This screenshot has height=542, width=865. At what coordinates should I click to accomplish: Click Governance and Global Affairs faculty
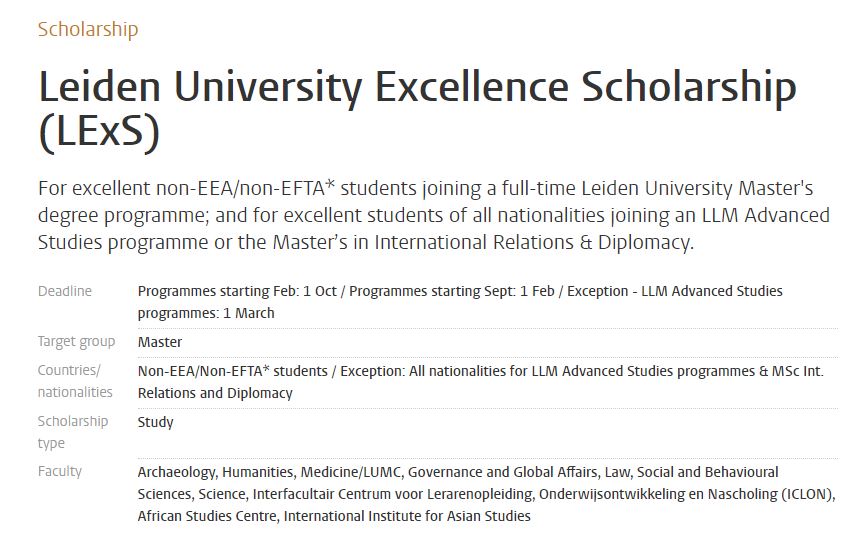[503, 472]
